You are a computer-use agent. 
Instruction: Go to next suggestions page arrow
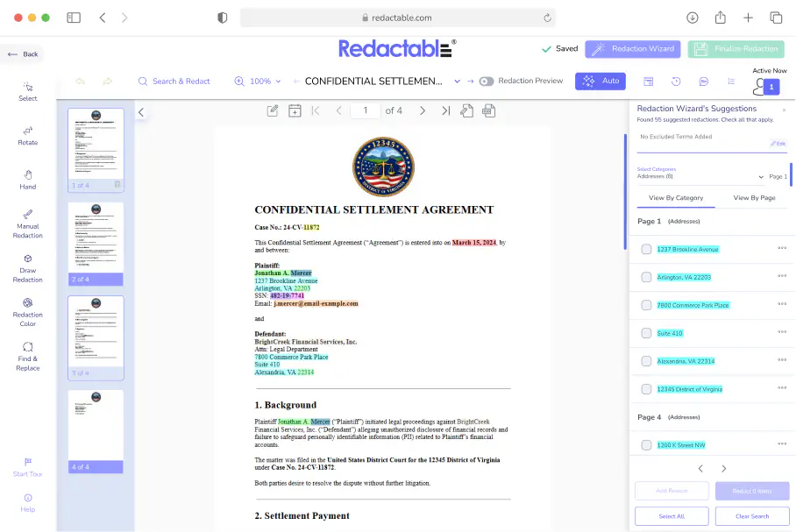pyautogui.click(x=724, y=469)
